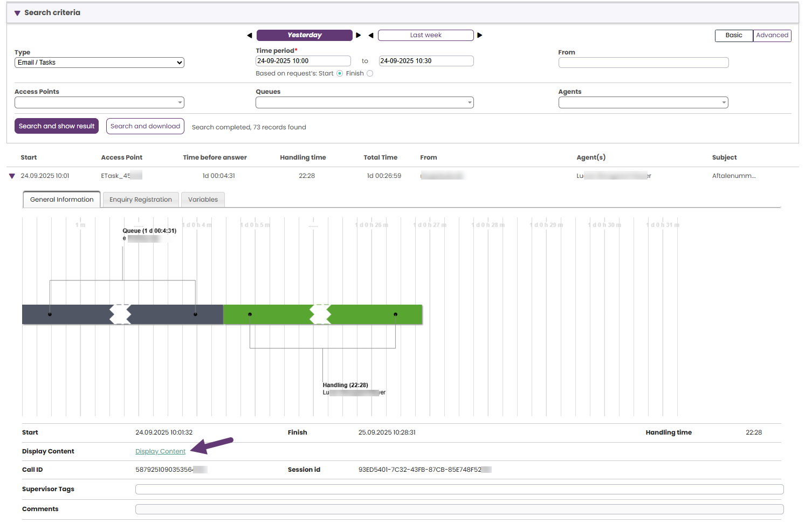The height and width of the screenshot is (523, 812).
Task: Open the Variables tab
Action: pyautogui.click(x=203, y=199)
